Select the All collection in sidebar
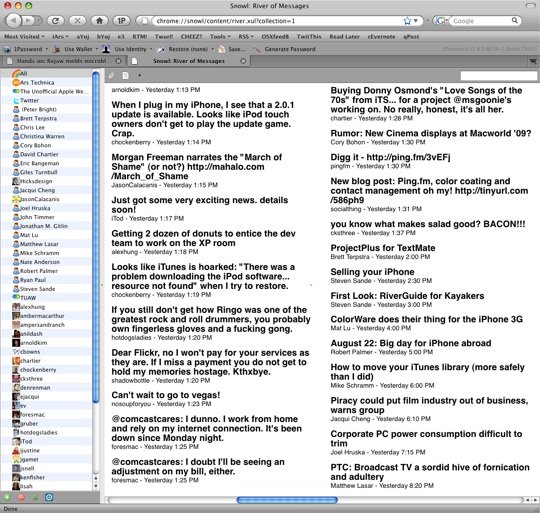Screen dimensions: 540x513 point(46,73)
